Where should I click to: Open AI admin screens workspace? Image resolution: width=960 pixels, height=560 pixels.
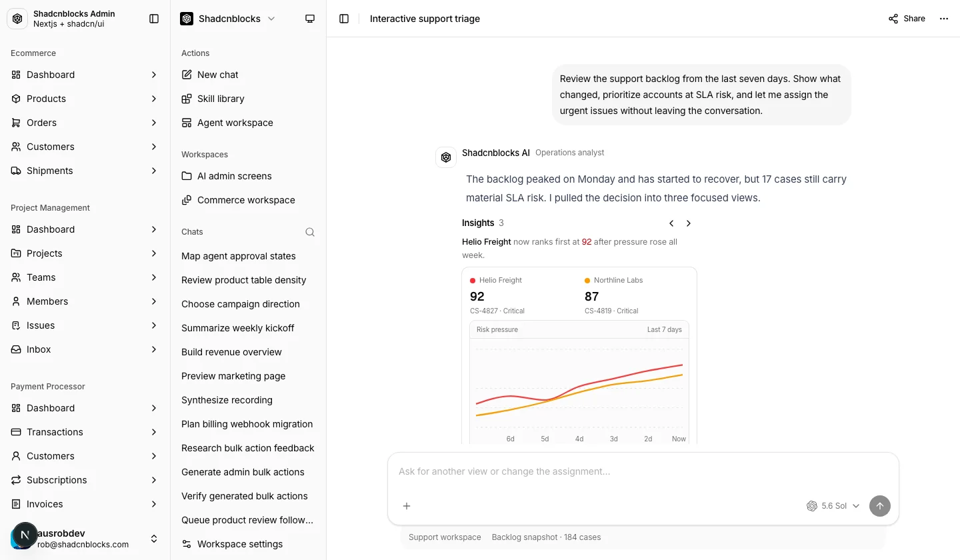248,176
